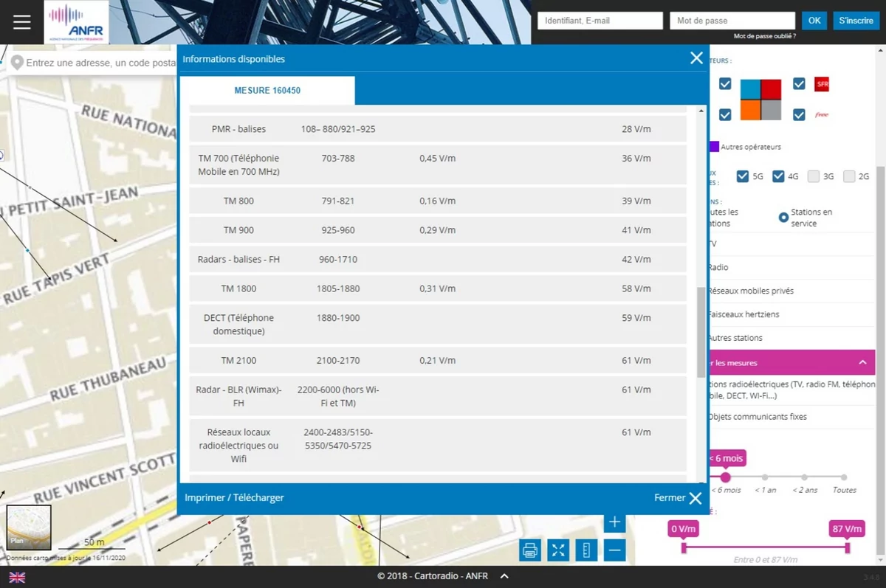Viewport: 886px width, 588px height.
Task: Select the ruler measuring tool
Action: coord(586,550)
